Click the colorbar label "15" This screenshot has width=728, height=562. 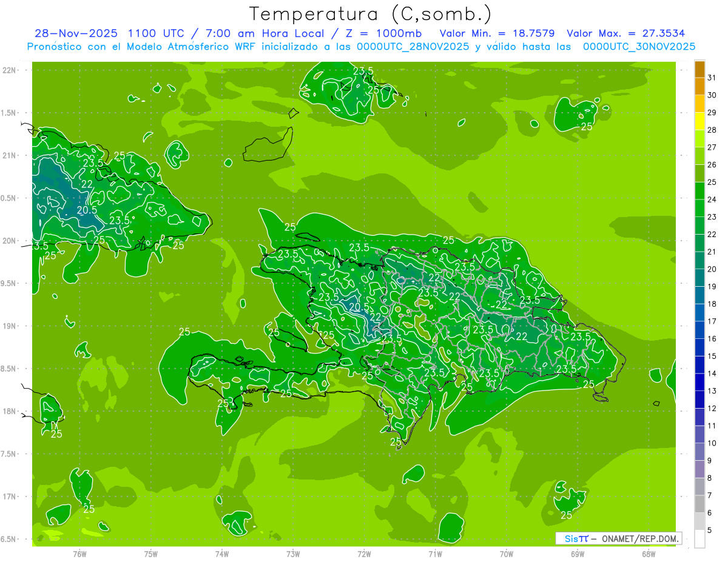click(712, 356)
